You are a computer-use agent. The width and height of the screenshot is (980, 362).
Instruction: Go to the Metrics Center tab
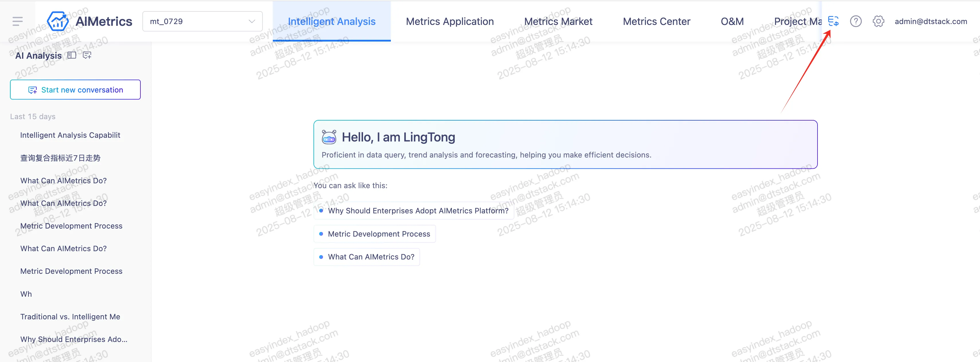tap(656, 21)
